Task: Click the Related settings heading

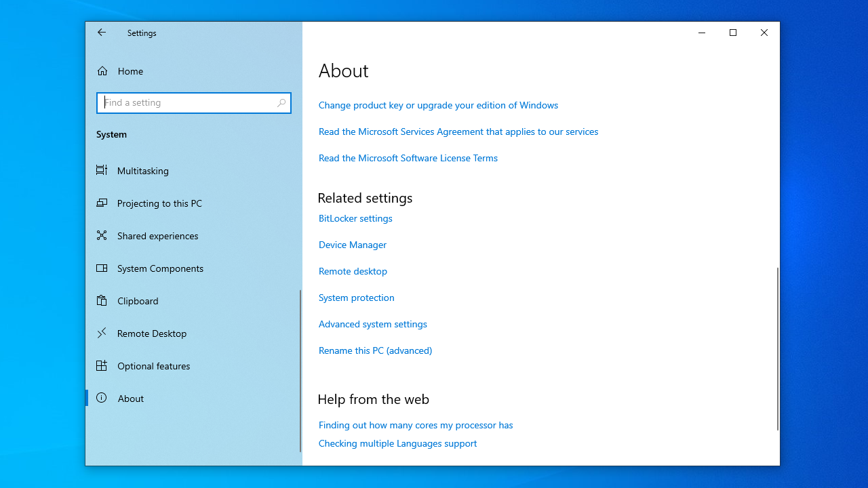Action: tap(365, 198)
